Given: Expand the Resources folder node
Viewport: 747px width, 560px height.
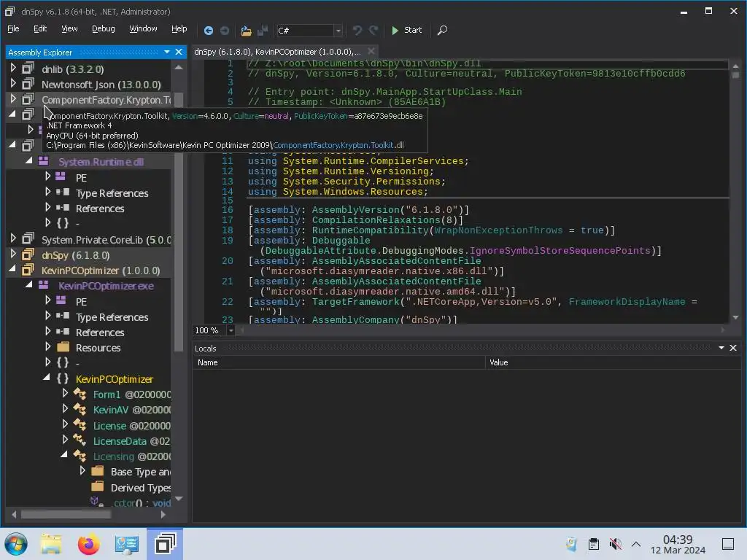Looking at the screenshot, I should (x=47, y=346).
